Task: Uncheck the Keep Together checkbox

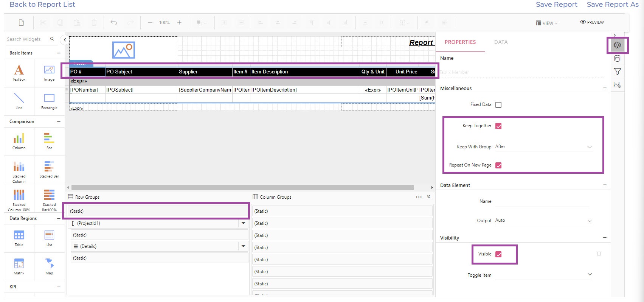Action: (x=498, y=126)
